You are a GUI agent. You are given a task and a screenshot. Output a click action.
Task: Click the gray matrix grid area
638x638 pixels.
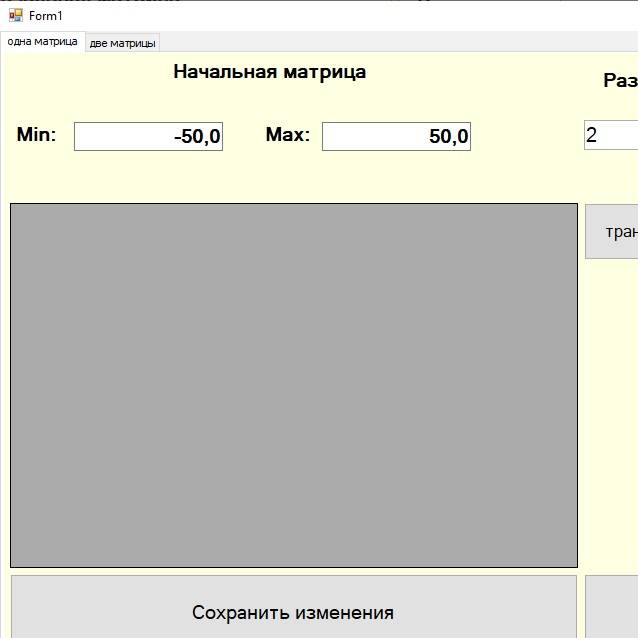point(294,385)
